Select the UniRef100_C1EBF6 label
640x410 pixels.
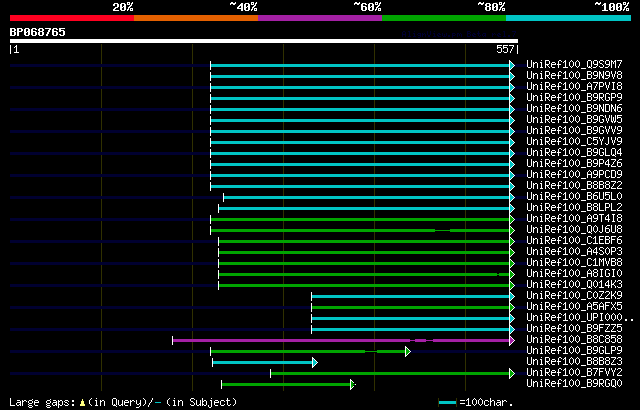coord(574,241)
